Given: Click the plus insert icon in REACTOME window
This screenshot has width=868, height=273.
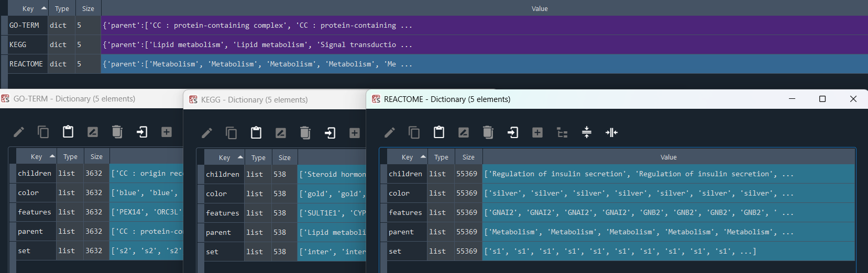Looking at the screenshot, I should tap(537, 132).
